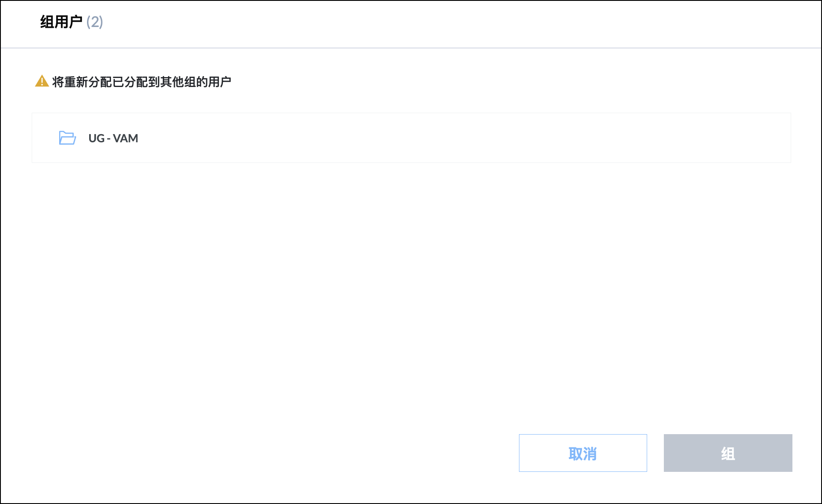Click the blue folder icon beside UG - VAM
Image resolution: width=822 pixels, height=504 pixels.
(67, 138)
